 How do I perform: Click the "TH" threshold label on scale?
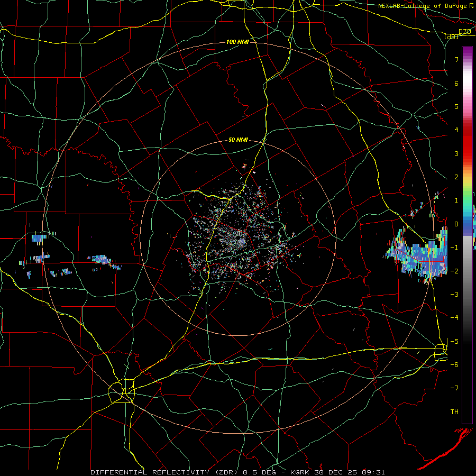point(454,412)
